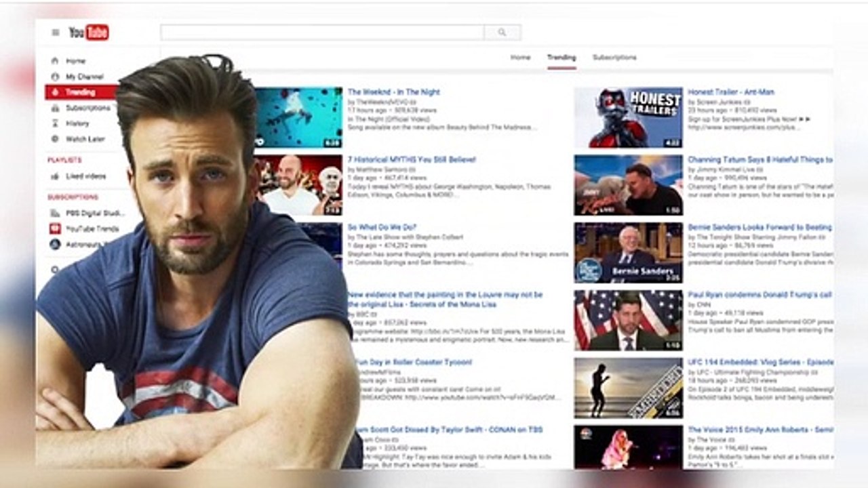Click the SUBSCRIPTIONS sidebar heading

(73, 197)
